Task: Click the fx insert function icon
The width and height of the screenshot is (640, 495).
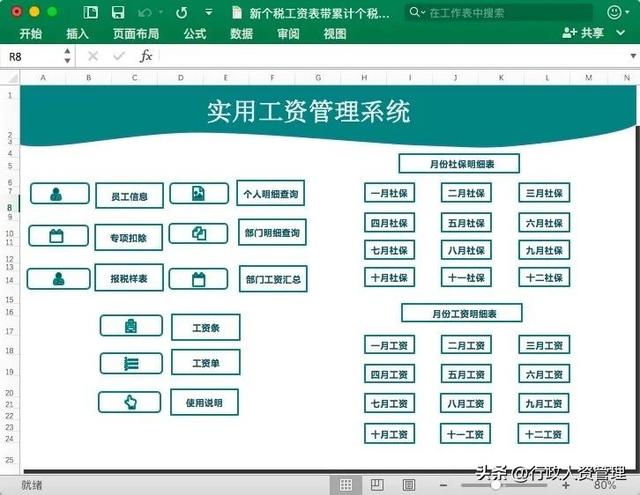Action: [x=146, y=56]
